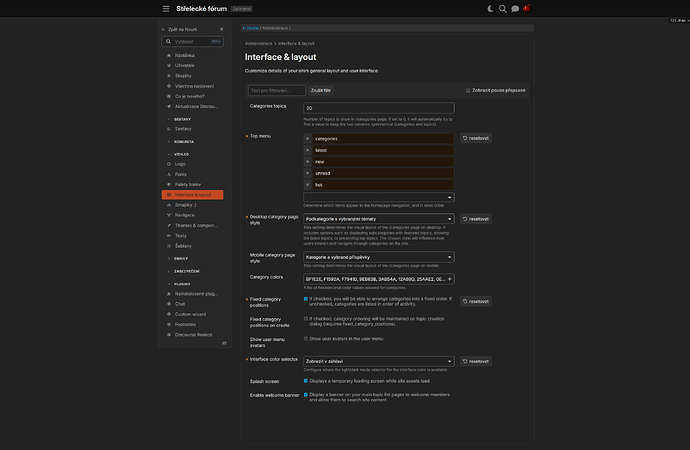The height and width of the screenshot is (450, 690).
Task: Open Sestavy in sidebar
Action: click(192, 129)
